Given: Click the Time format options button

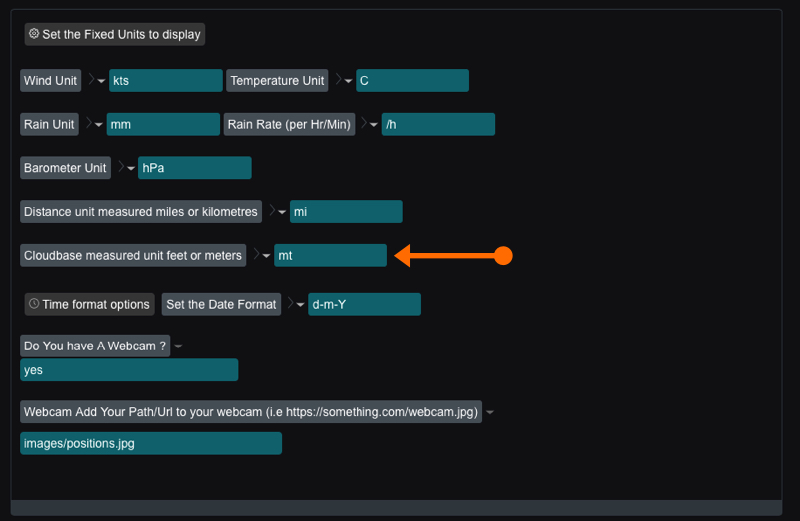Looking at the screenshot, I should 90,304.
